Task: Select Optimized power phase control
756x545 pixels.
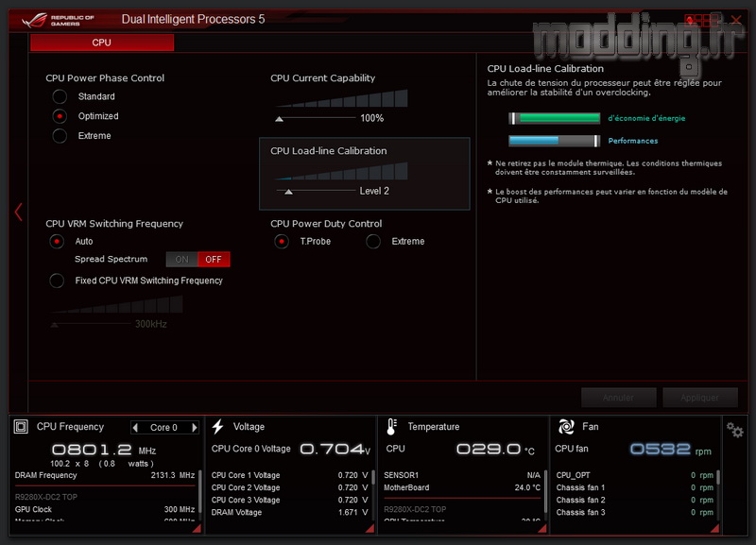Action: tap(60, 116)
